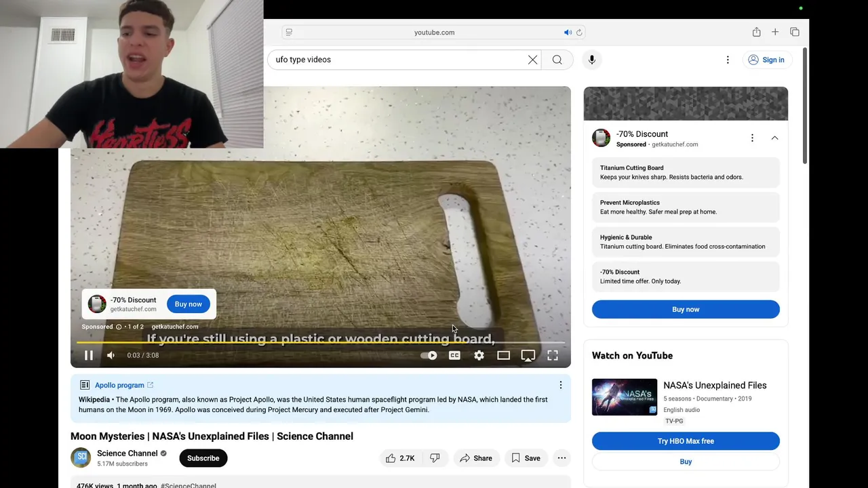
Task: Open the Apollo info panel three-dot menu
Action: click(x=561, y=385)
